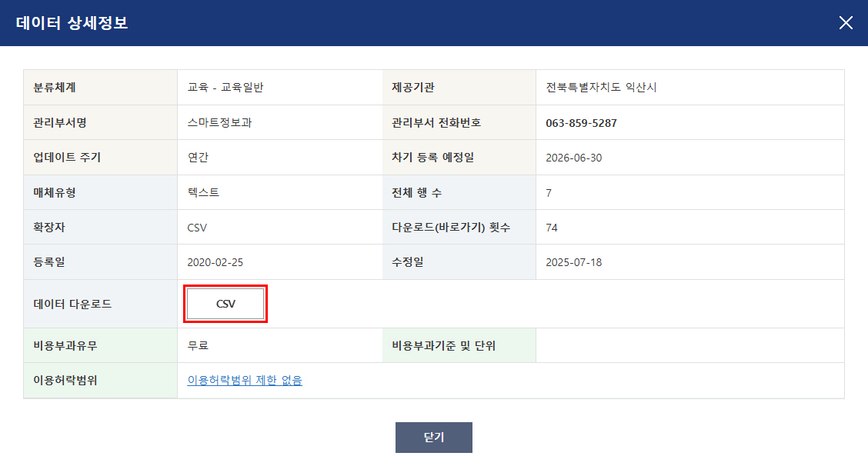Click the CSV 확장자 value cell
This screenshot has width=868, height=476.
197,227
